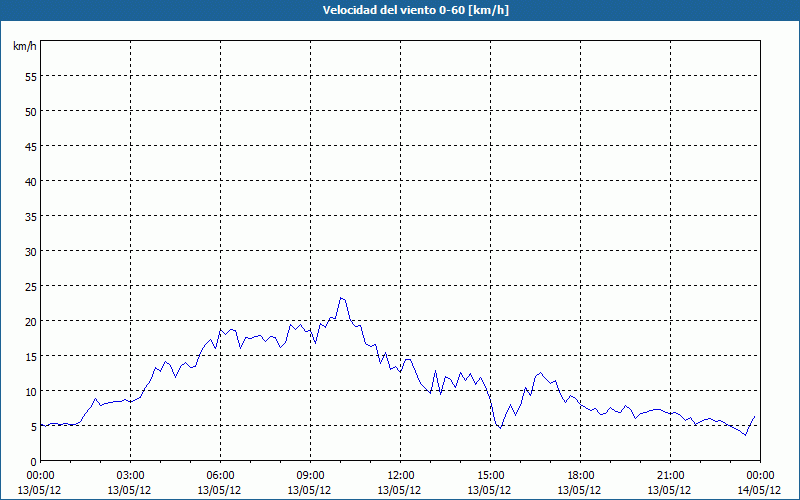Click the '06:00' time axis label
800x500 pixels.
220,476
